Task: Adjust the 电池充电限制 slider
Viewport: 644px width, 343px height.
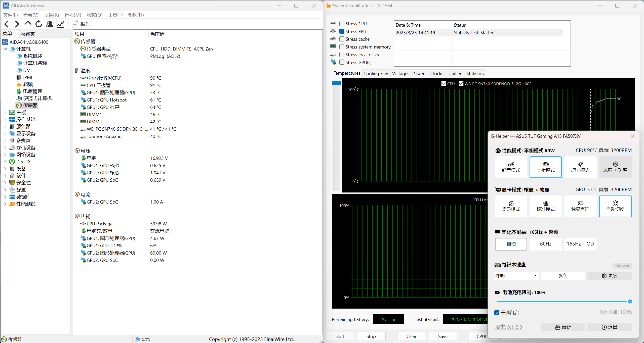Action: 630,301
